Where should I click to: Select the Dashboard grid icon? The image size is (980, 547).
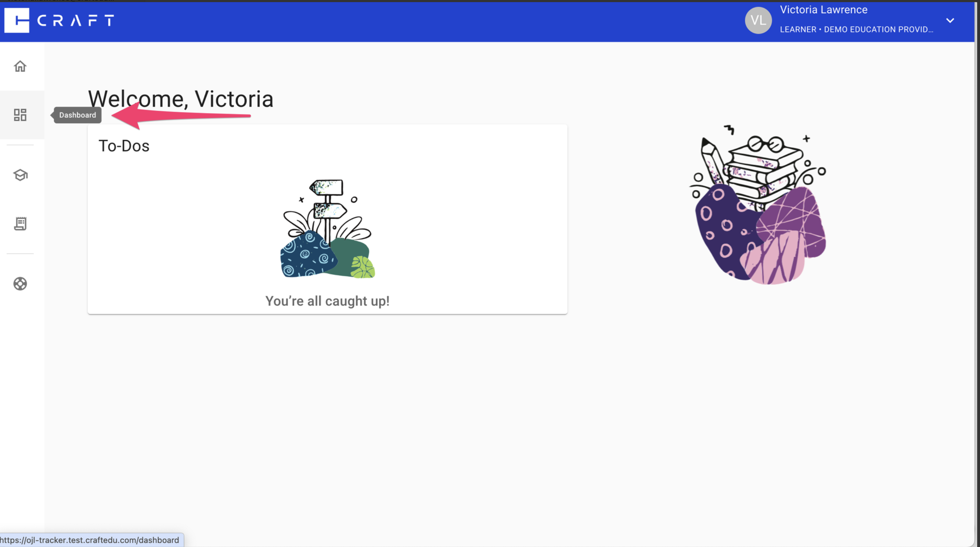click(x=20, y=115)
